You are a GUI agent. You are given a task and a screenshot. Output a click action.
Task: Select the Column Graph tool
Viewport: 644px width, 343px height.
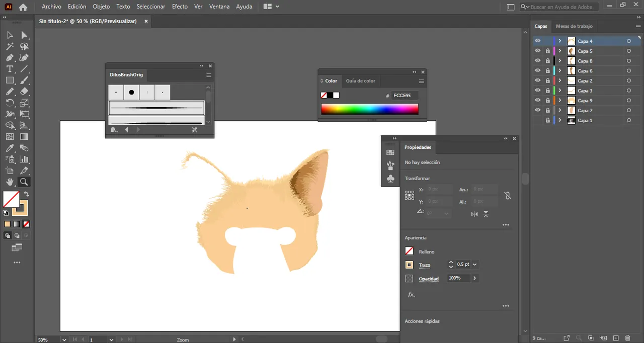24,159
